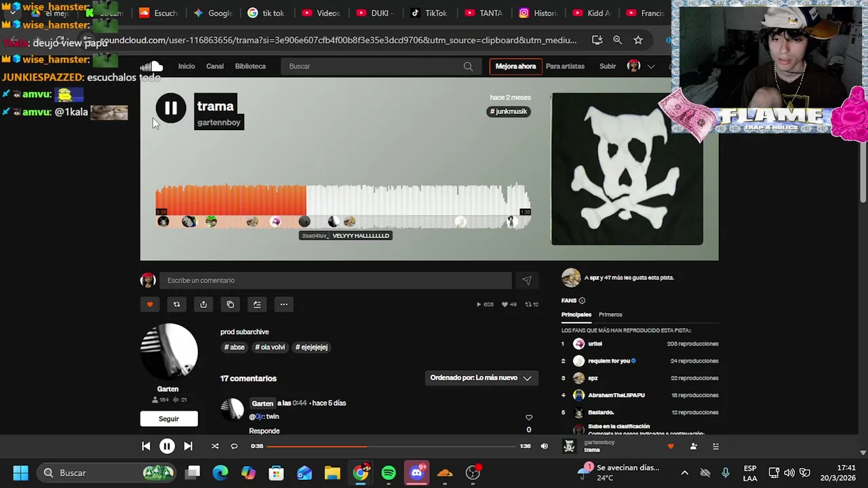Open fan Bastardo. profile
The height and width of the screenshot is (488, 868).
(x=601, y=412)
